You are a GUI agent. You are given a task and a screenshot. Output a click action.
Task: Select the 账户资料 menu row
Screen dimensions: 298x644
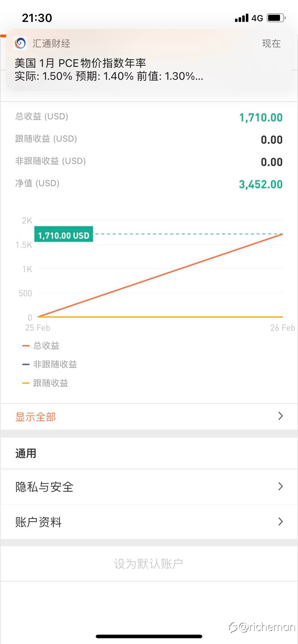point(149,521)
